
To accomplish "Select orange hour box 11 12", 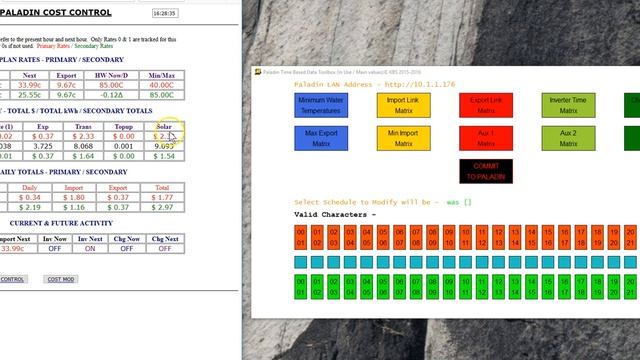I will [482, 237].
